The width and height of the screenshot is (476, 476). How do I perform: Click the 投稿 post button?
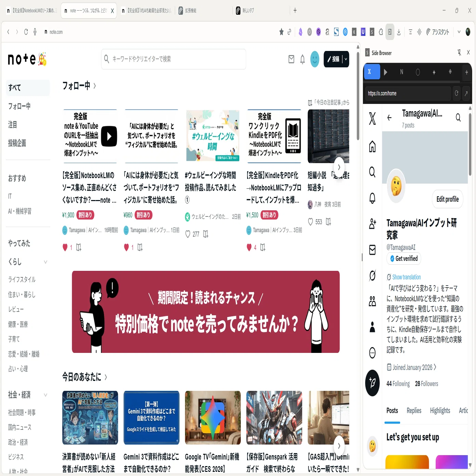[333, 59]
